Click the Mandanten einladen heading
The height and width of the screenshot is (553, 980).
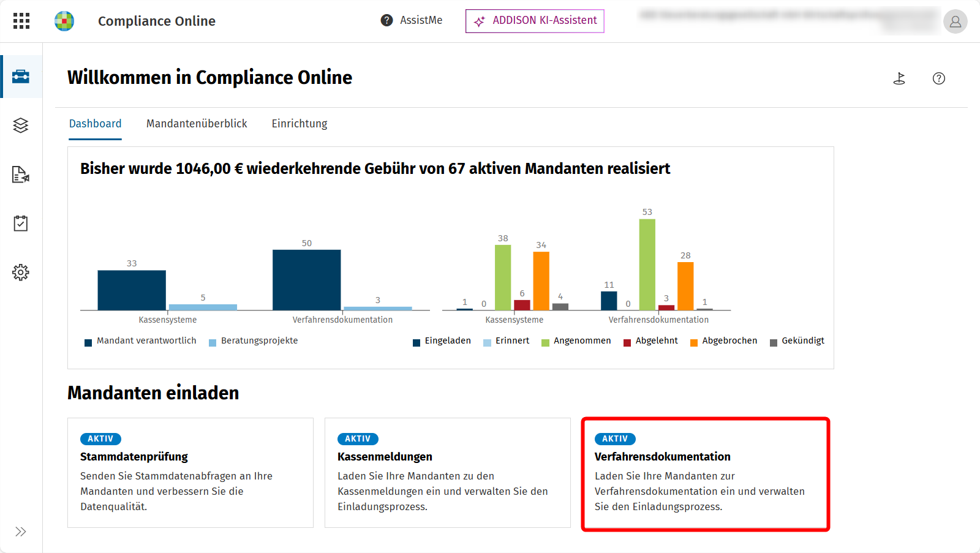point(153,393)
